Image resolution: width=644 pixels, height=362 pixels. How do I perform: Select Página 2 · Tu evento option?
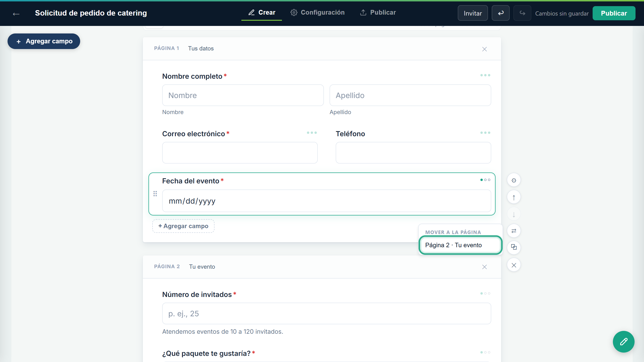[x=460, y=245]
